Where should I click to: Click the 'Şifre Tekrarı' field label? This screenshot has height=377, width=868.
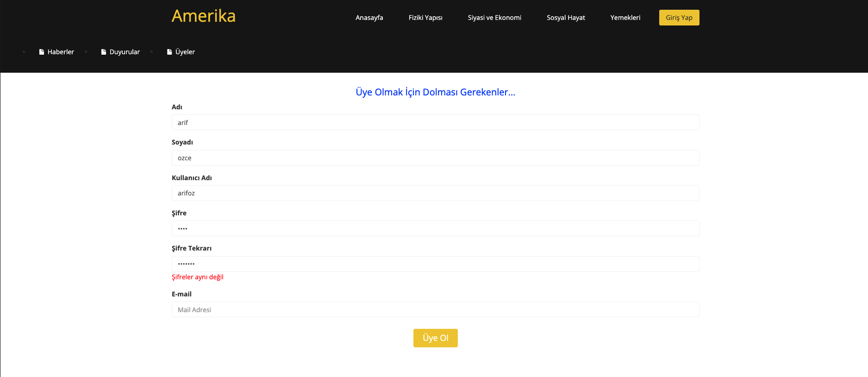(192, 248)
